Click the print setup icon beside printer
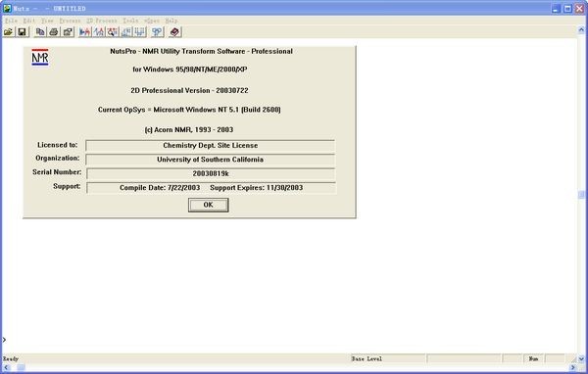Viewport: 588px width, 374px height. coord(68,32)
